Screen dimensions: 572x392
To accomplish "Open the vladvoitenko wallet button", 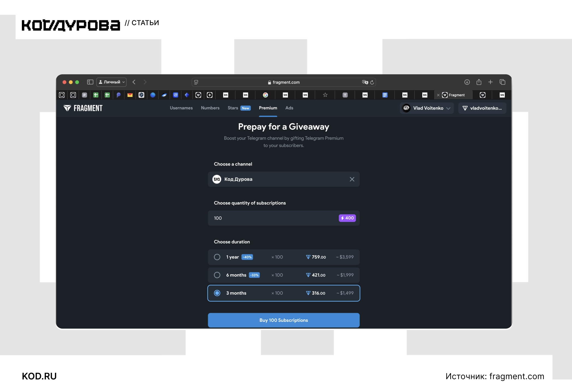I will pos(482,108).
